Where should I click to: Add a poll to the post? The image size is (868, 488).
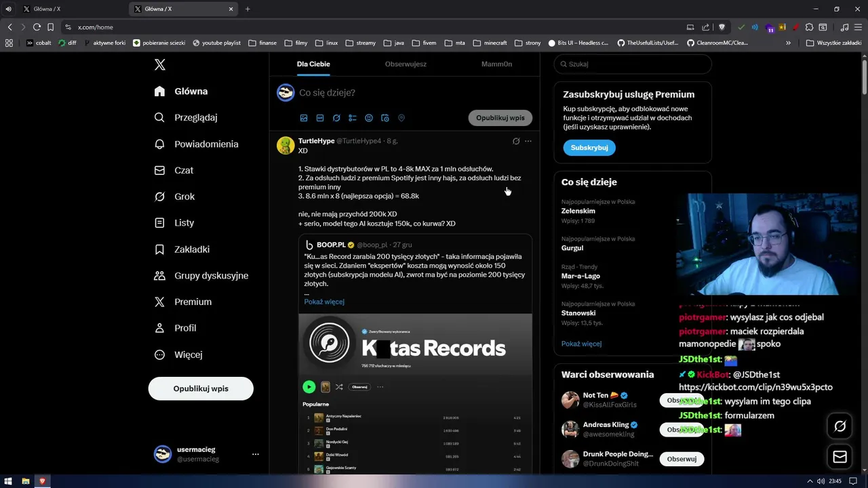353,118
